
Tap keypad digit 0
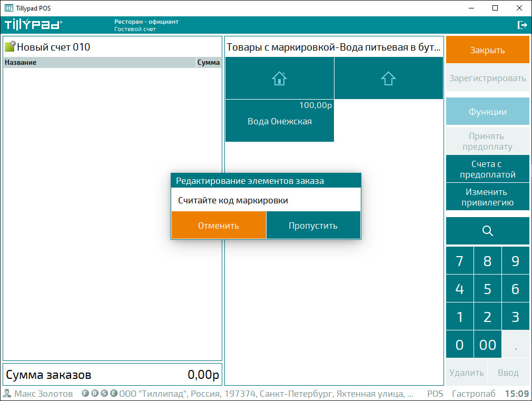pyautogui.click(x=460, y=344)
